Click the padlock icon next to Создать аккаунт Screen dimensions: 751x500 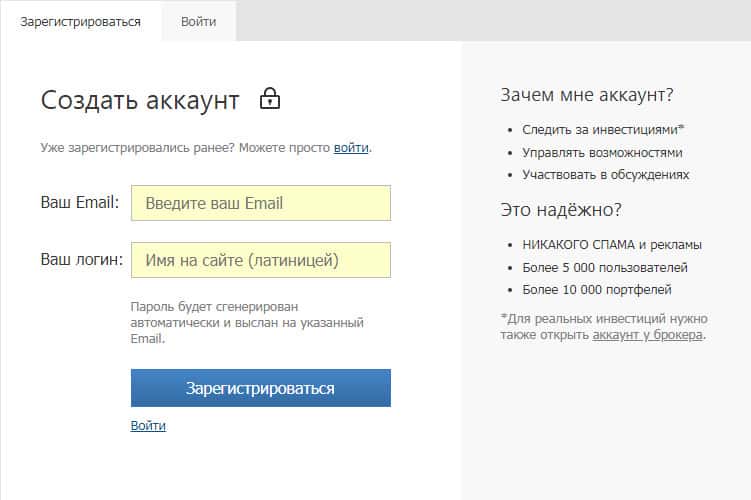(x=270, y=98)
